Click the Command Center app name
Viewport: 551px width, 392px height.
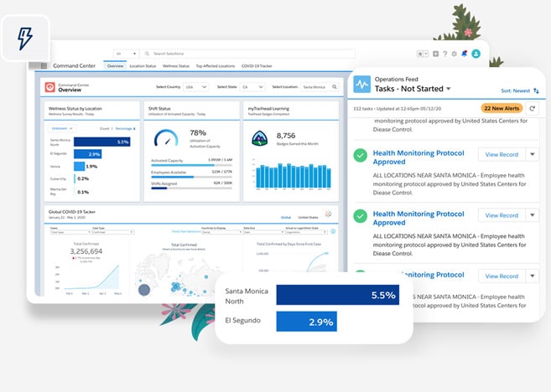click(x=74, y=65)
